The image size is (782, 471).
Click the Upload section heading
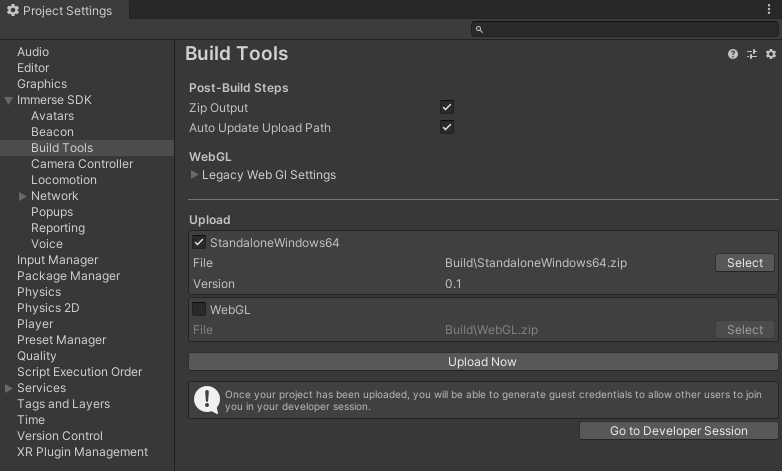[209, 220]
